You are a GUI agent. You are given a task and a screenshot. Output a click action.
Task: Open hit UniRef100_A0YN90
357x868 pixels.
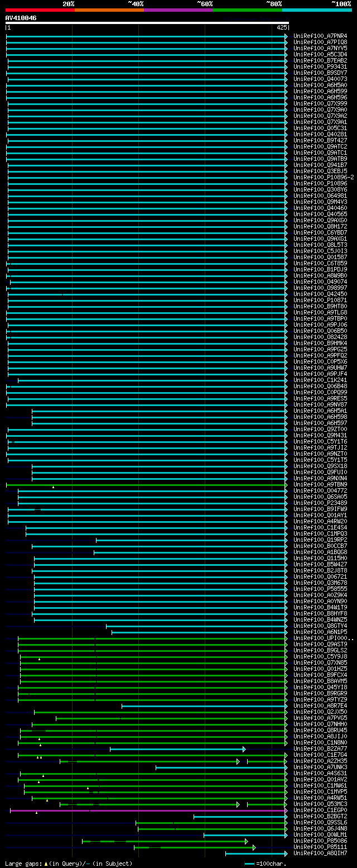click(320, 602)
